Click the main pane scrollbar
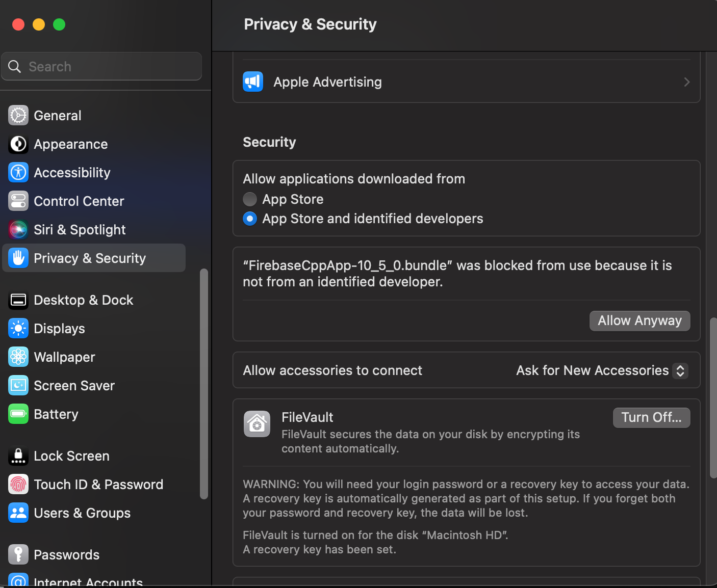The height and width of the screenshot is (588, 717). 713,398
